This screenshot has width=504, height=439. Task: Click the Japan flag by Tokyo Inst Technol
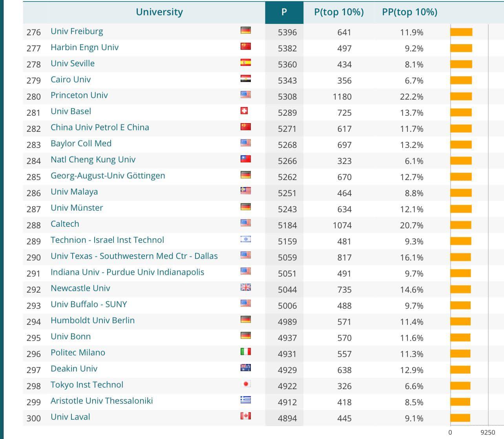(245, 384)
